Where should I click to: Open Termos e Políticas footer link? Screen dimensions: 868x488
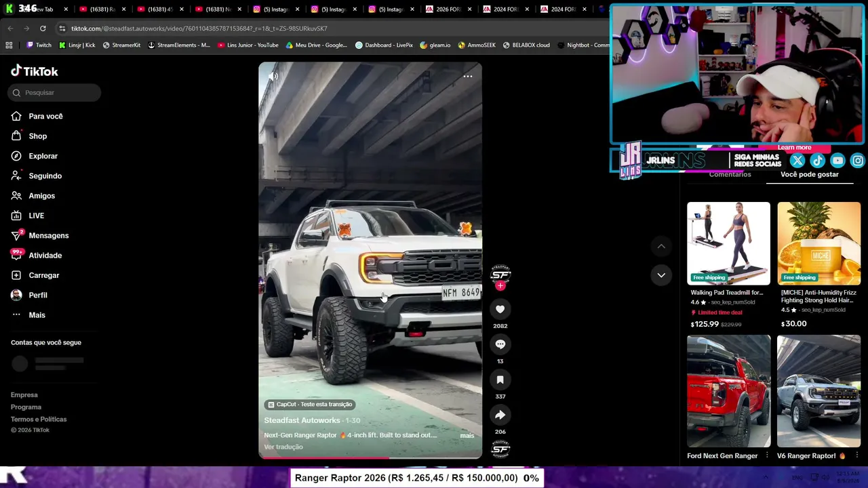[39, 420]
